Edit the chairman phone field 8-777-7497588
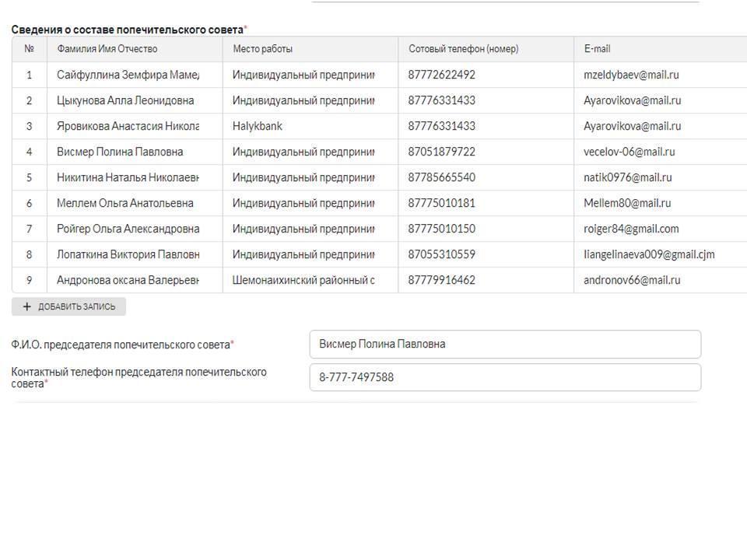Viewport: 747px width, 560px height. coord(505,378)
